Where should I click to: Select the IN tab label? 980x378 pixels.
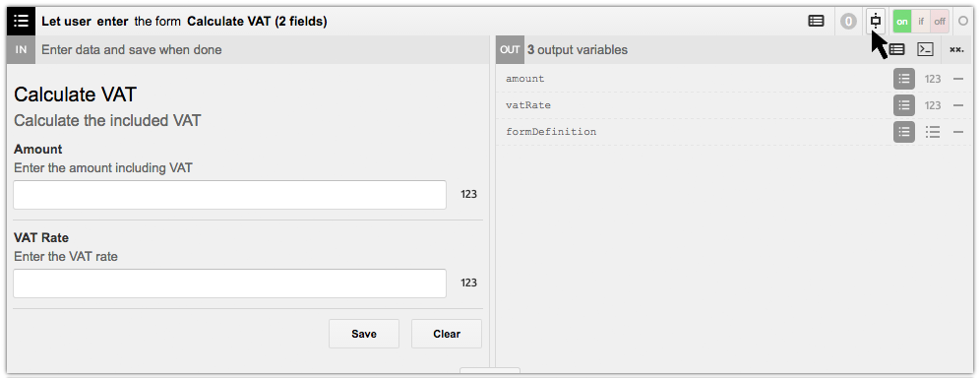pyautogui.click(x=22, y=49)
